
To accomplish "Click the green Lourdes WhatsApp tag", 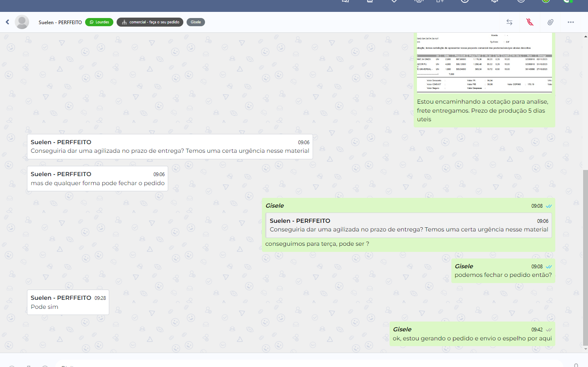I will pyautogui.click(x=99, y=22).
